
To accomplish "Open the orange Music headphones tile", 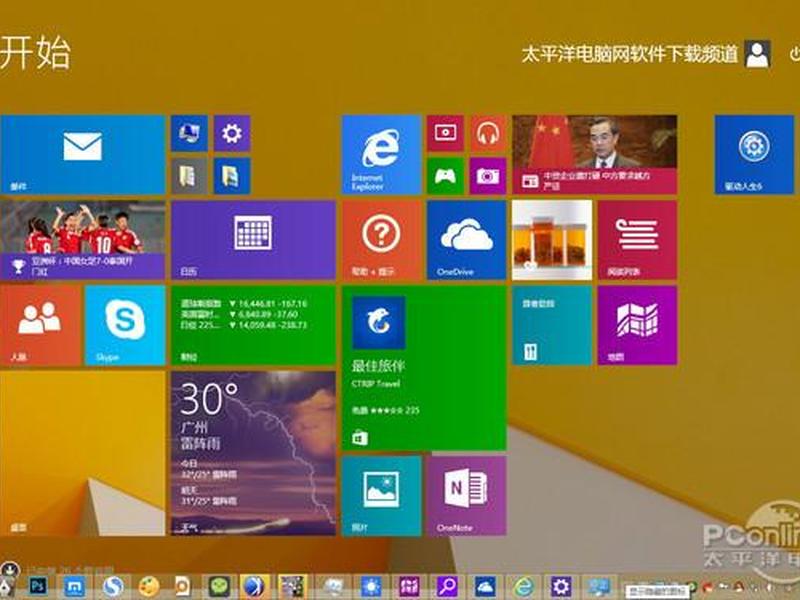I will click(488, 133).
